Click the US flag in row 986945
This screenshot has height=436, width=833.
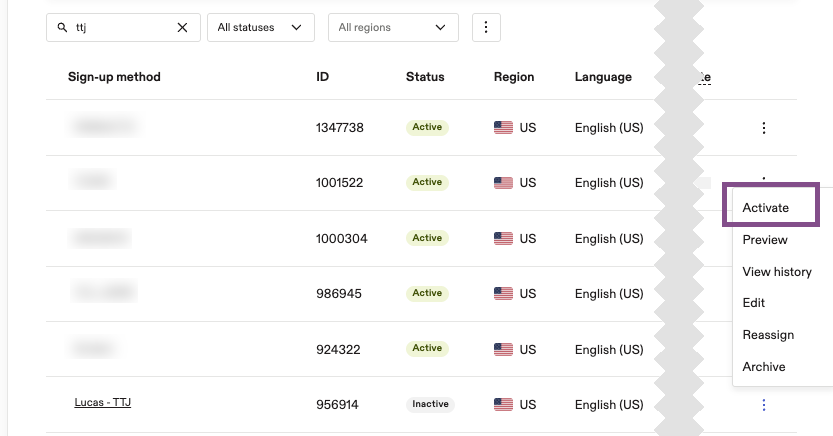503,294
